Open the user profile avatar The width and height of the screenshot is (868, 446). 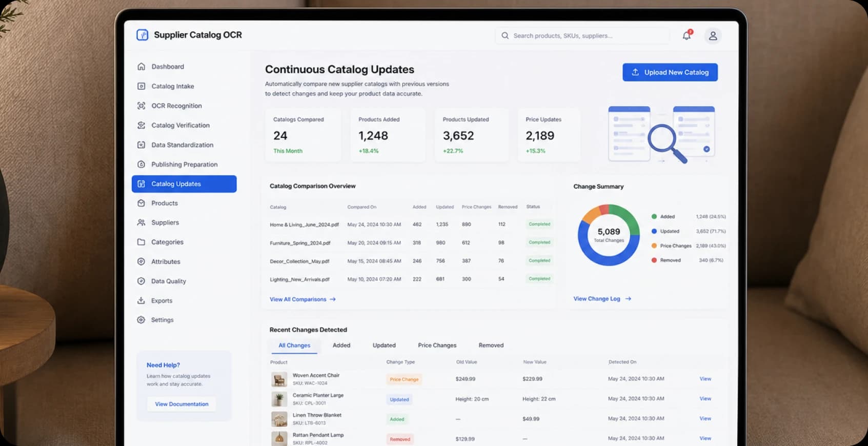[713, 36]
